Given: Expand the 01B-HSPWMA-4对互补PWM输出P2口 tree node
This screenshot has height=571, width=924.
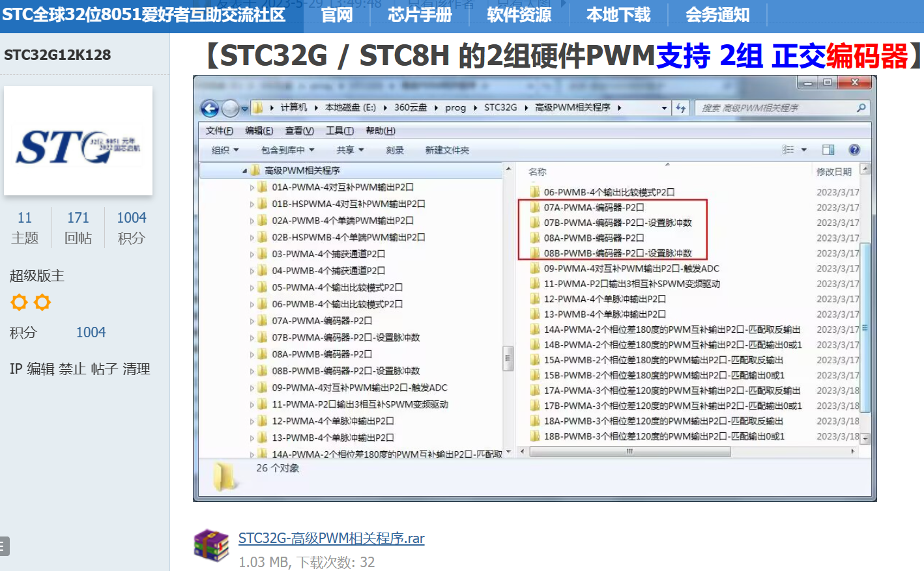Looking at the screenshot, I should pyautogui.click(x=252, y=204).
